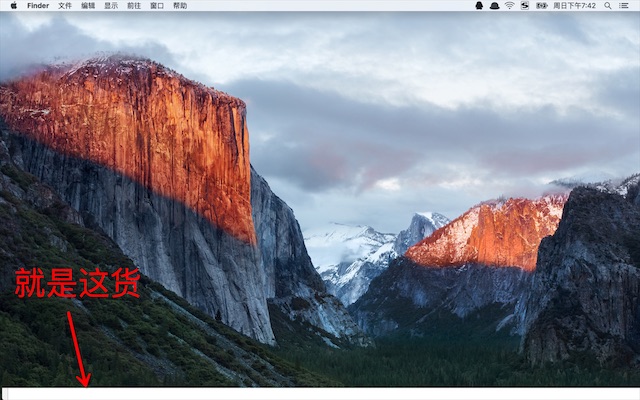Click the white bar along the screen bottom
The height and width of the screenshot is (400, 640).
320,393
